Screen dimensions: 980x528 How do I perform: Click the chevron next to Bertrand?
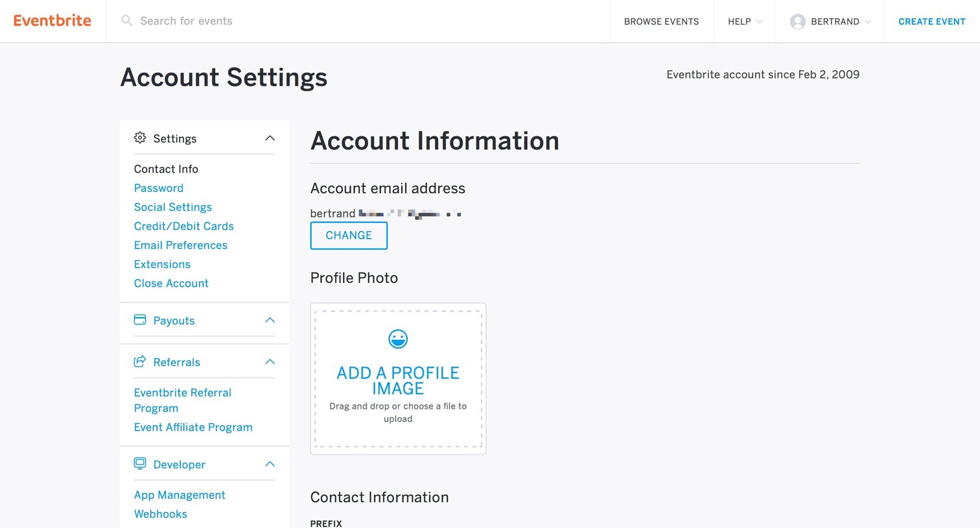point(867,22)
